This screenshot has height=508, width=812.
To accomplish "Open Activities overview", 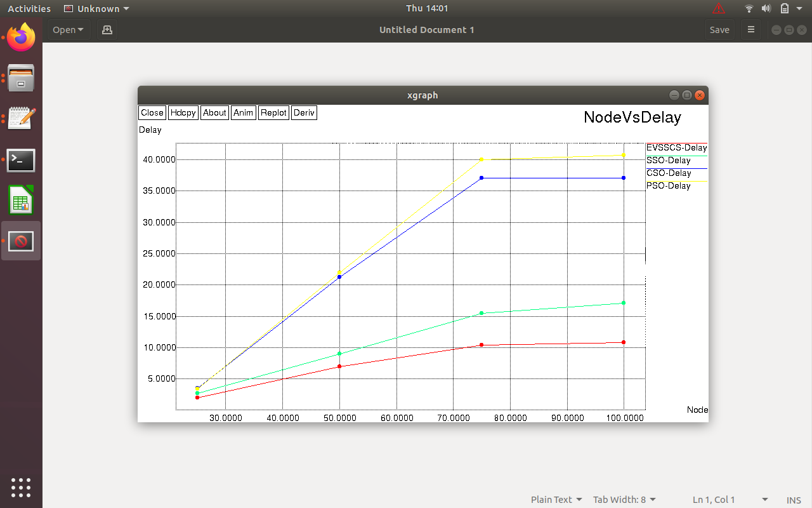I will click(x=29, y=8).
